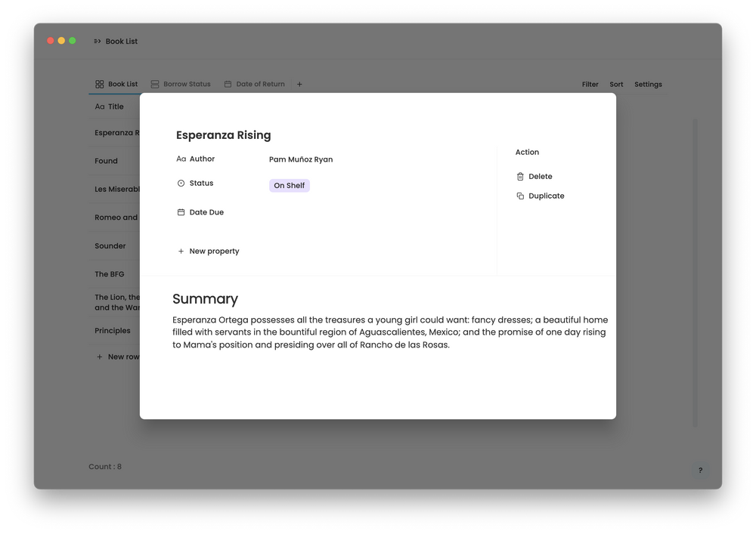
Task: Click the plus icon beside New property
Action: pyautogui.click(x=181, y=252)
